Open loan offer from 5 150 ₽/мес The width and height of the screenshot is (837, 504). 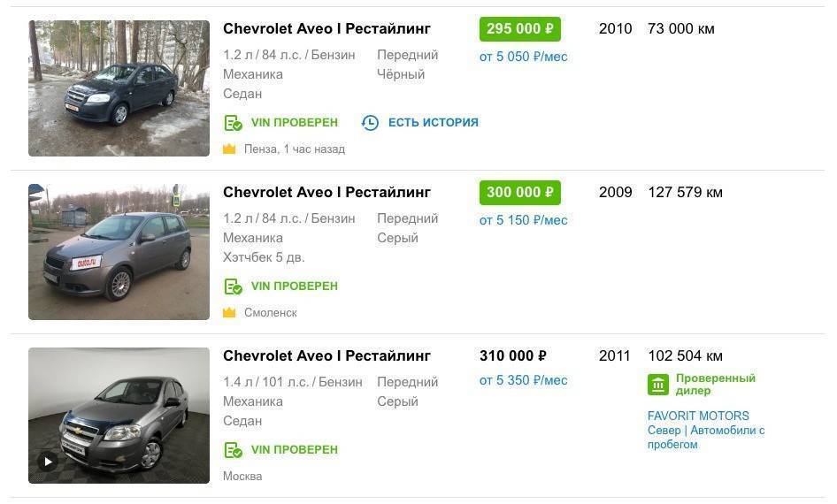523,220
